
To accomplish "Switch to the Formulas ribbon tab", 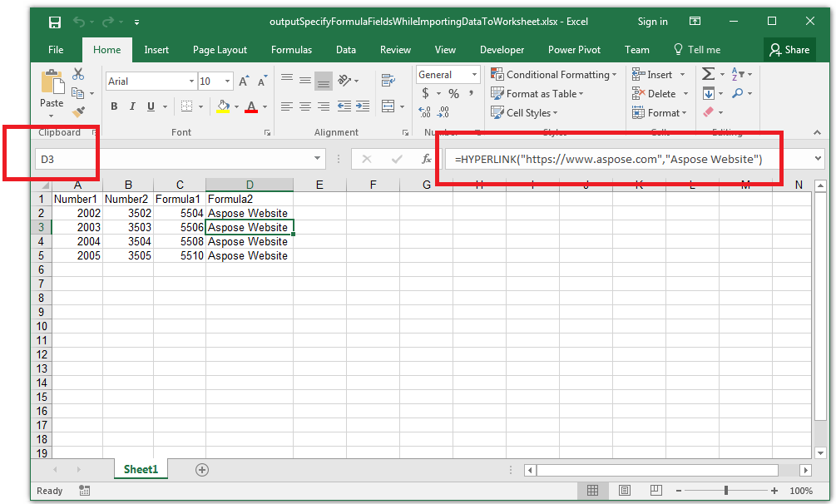I will 291,50.
